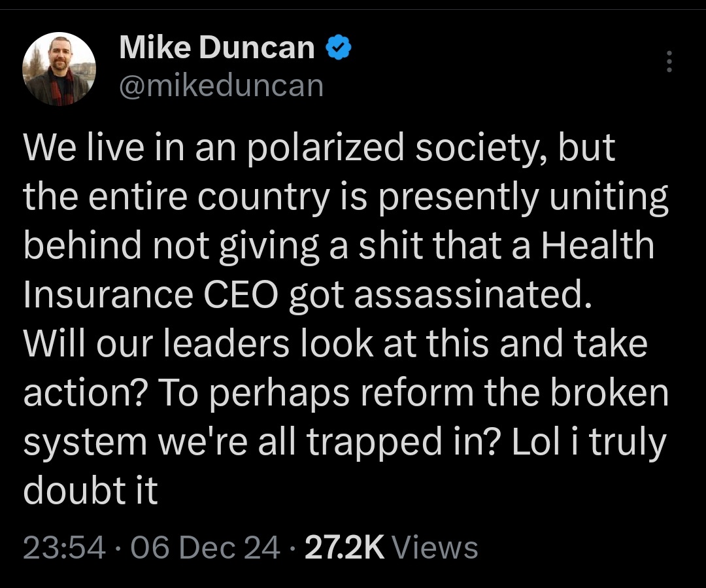Click the Views label
Viewport: 706px width, 588px height.
point(435,547)
